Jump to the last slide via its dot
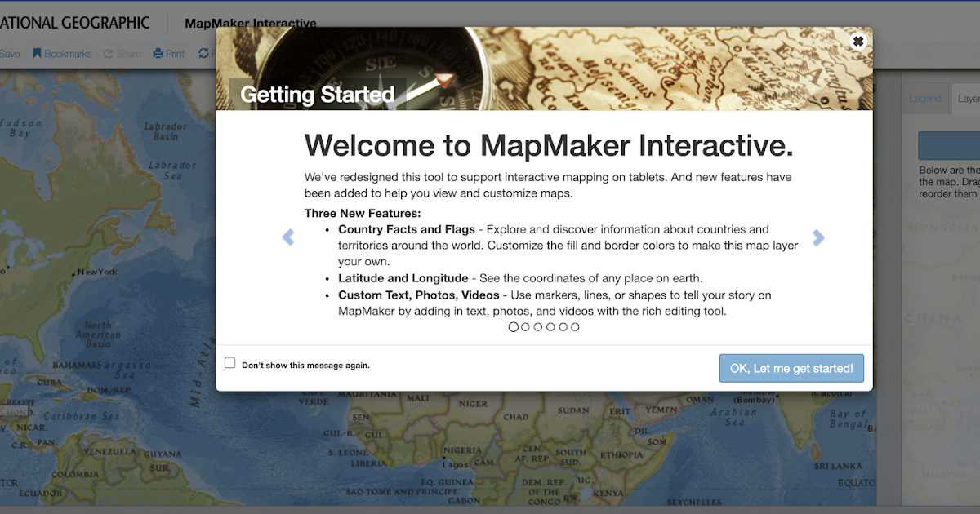 (575, 326)
